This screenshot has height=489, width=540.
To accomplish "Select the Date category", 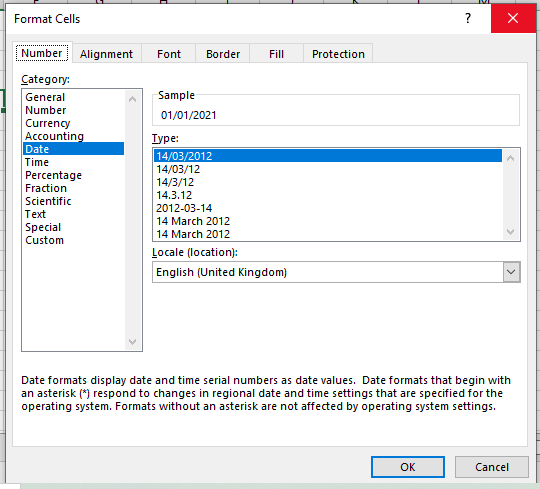I will (73, 149).
